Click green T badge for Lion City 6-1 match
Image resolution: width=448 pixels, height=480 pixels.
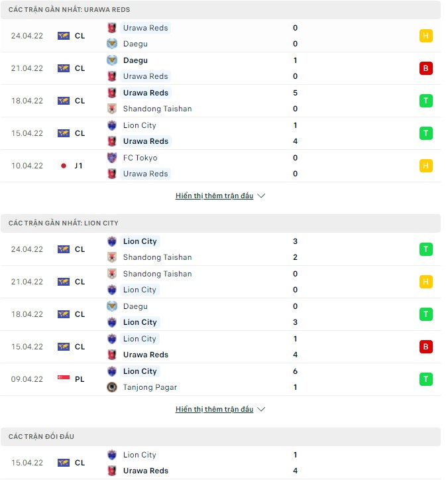426,379
